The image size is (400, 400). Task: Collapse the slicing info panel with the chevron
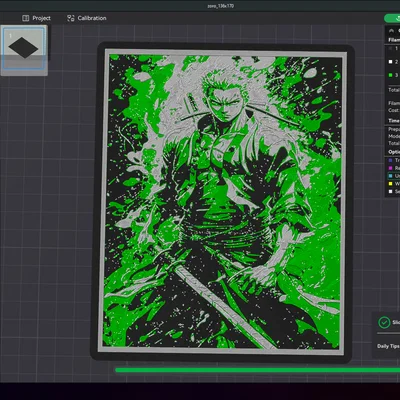391,30
